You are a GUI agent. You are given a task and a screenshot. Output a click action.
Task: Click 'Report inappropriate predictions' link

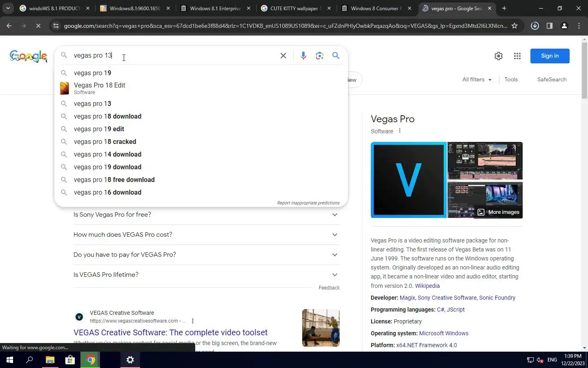(308, 203)
